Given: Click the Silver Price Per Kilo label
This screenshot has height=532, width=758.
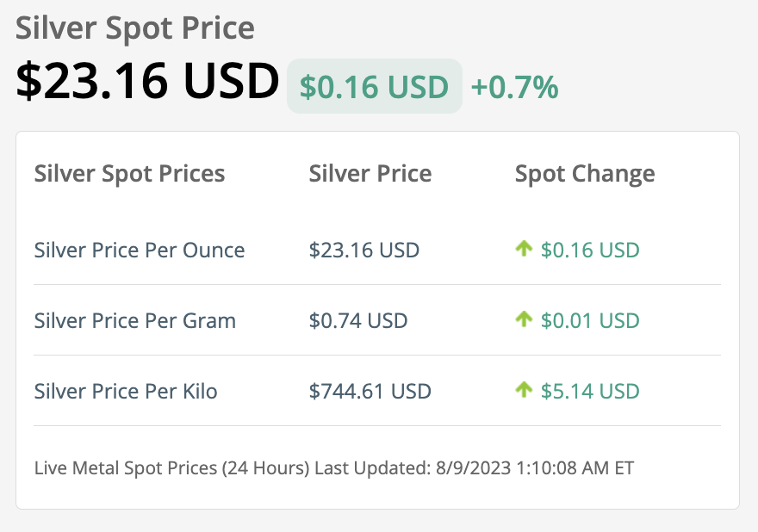Looking at the screenshot, I should [126, 392].
